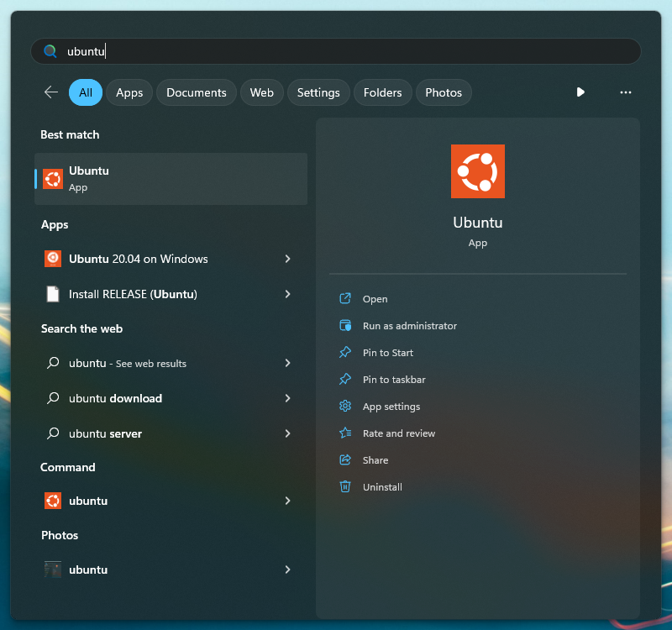Expand the ubuntu download search suggestion
The width and height of the screenshot is (672, 630).
click(287, 398)
